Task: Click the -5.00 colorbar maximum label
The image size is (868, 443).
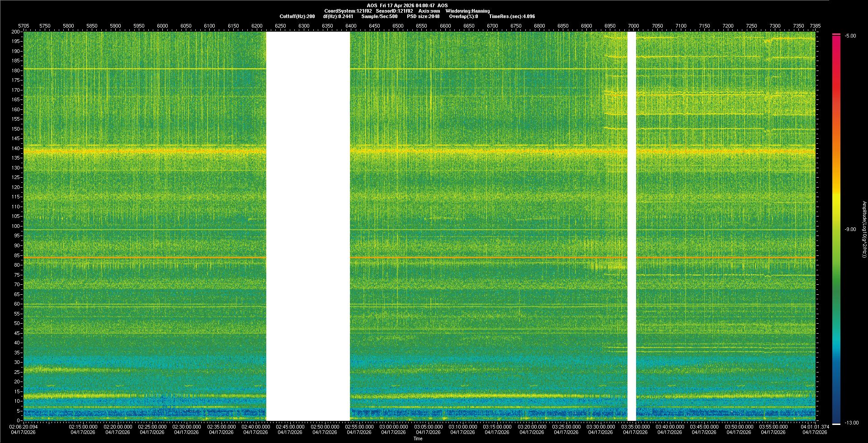Action: pyautogui.click(x=850, y=36)
